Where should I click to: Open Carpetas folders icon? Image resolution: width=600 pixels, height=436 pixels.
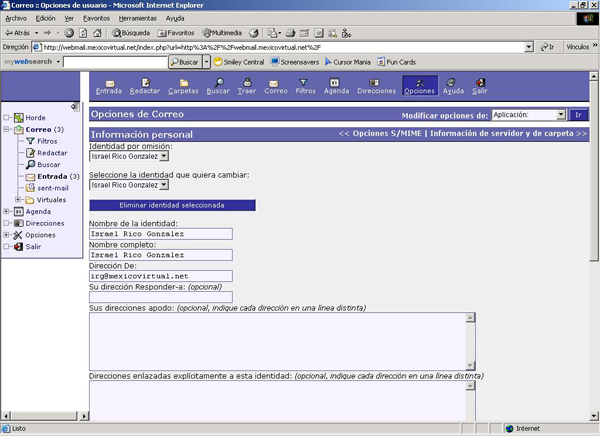[183, 87]
